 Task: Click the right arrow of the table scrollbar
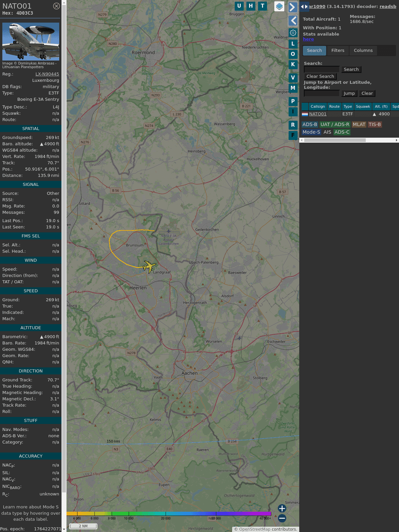[397, 140]
